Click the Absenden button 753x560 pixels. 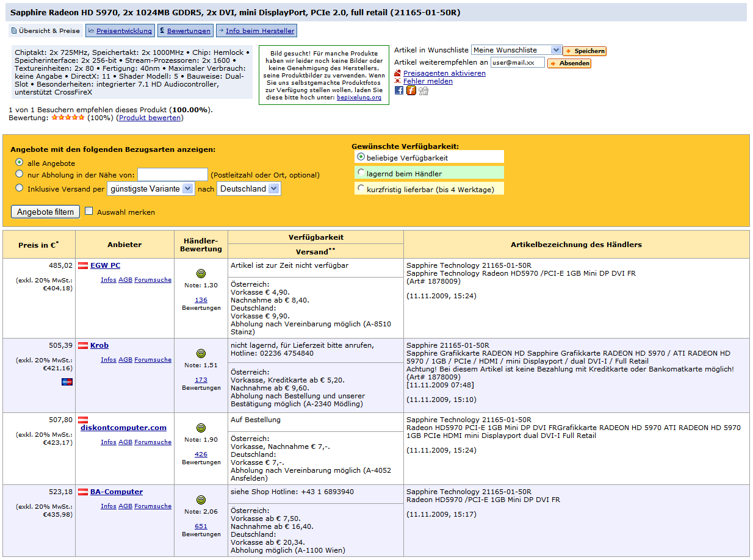click(569, 63)
